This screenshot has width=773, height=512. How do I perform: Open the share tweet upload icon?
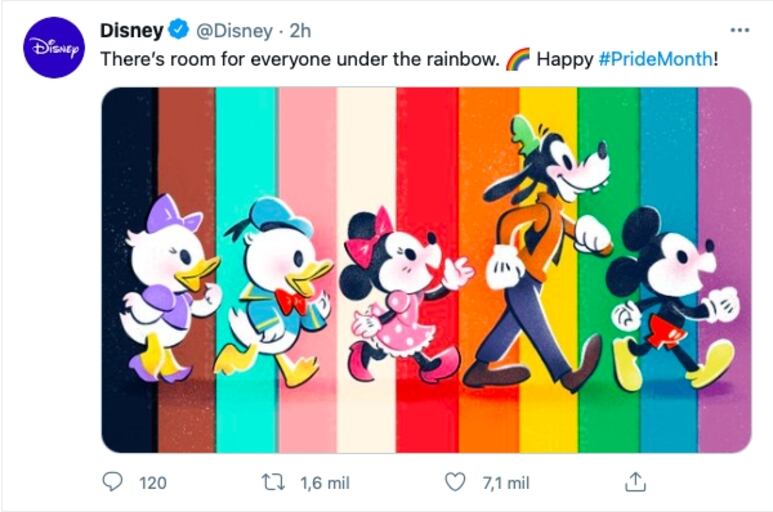(635, 482)
